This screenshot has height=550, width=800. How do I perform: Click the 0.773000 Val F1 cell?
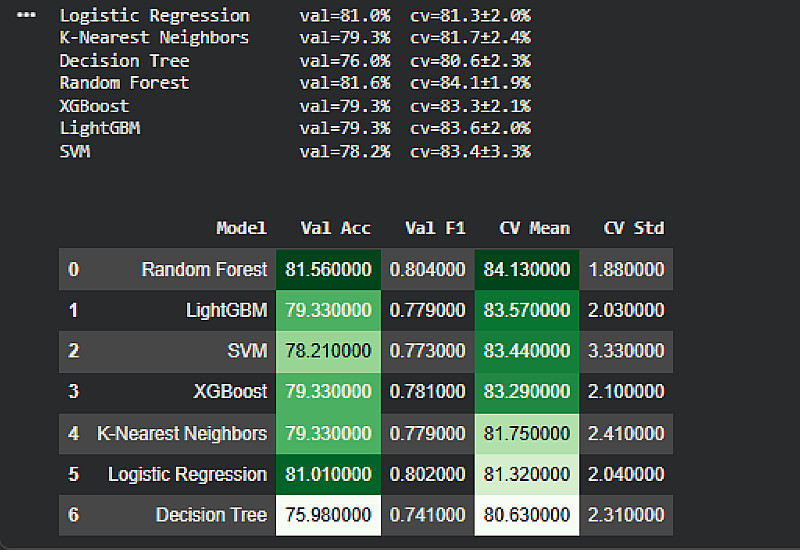tap(428, 351)
